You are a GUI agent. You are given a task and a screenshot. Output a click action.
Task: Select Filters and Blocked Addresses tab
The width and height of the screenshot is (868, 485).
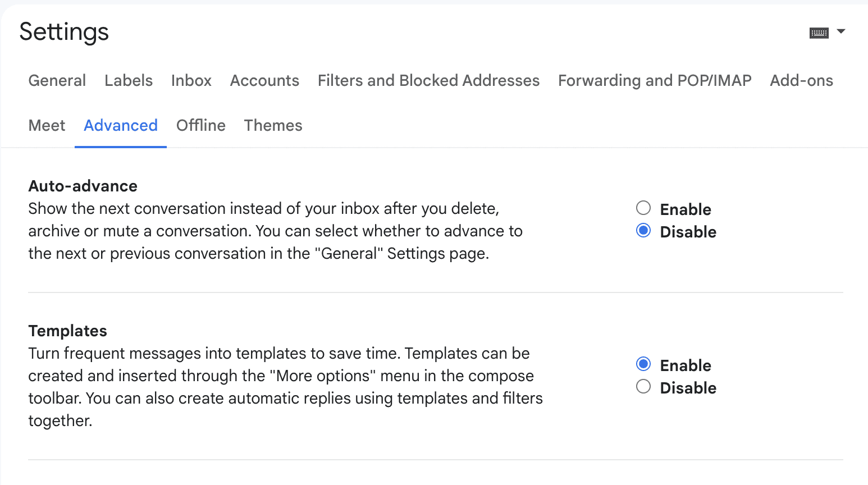428,81
